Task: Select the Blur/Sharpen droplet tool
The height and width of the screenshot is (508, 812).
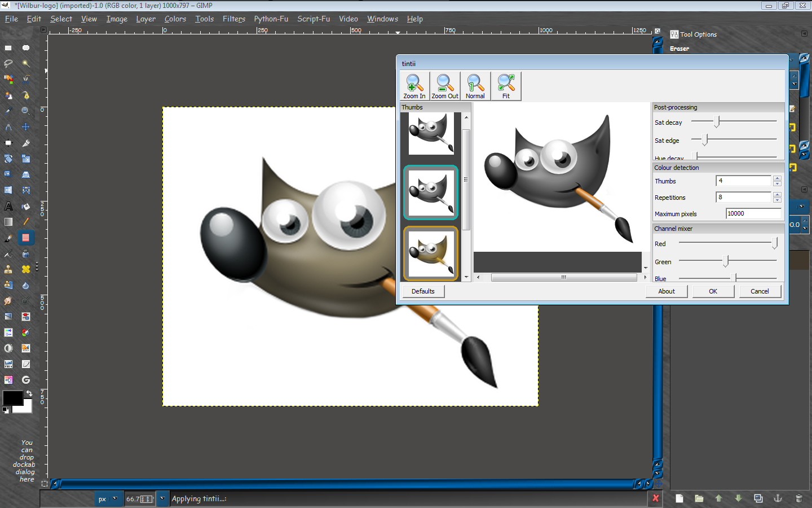Action: coord(26,285)
